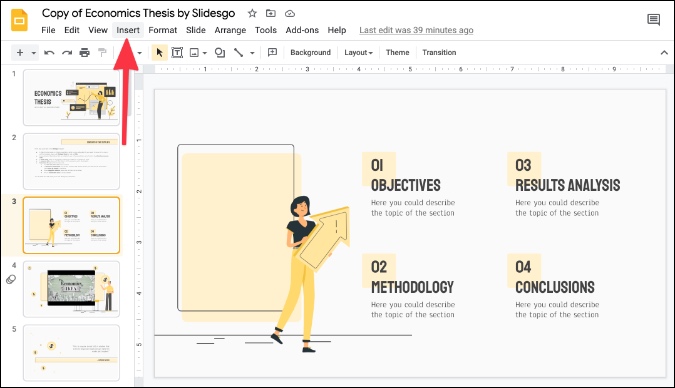
Task: Open the Google Slides home icon
Action: (19, 20)
